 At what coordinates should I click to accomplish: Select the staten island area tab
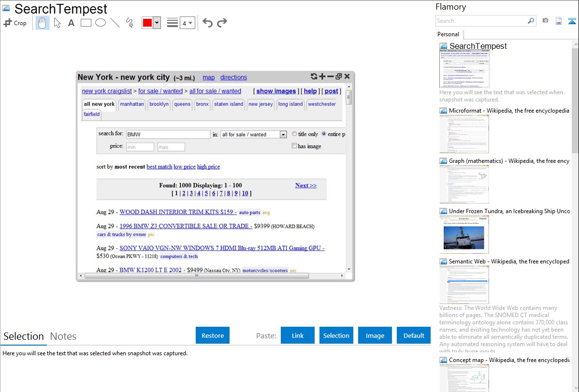click(229, 104)
